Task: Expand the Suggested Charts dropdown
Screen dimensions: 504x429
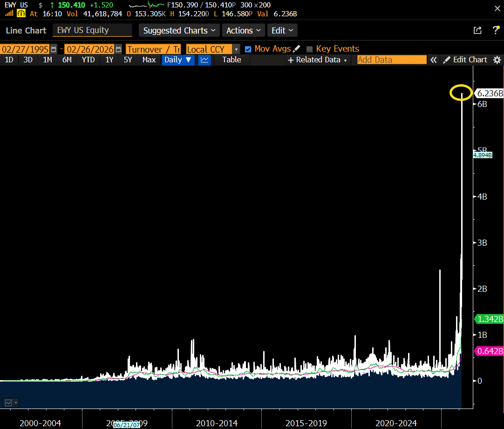Action: 180,30
